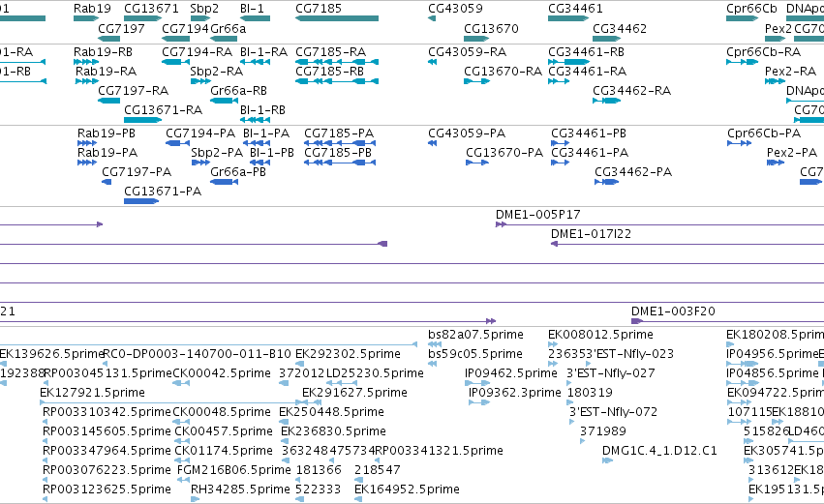Screen dimensions: 824x504
Task: Click the CG43059 gene marker
Action: click(432, 18)
